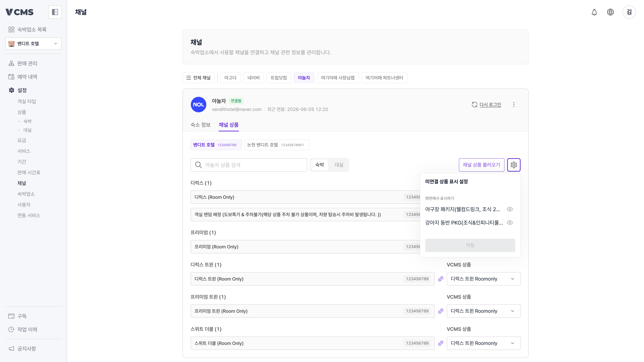Screen dimensions: 644x362
Task: Open 판매 시간표 settings
Action: [29, 173]
